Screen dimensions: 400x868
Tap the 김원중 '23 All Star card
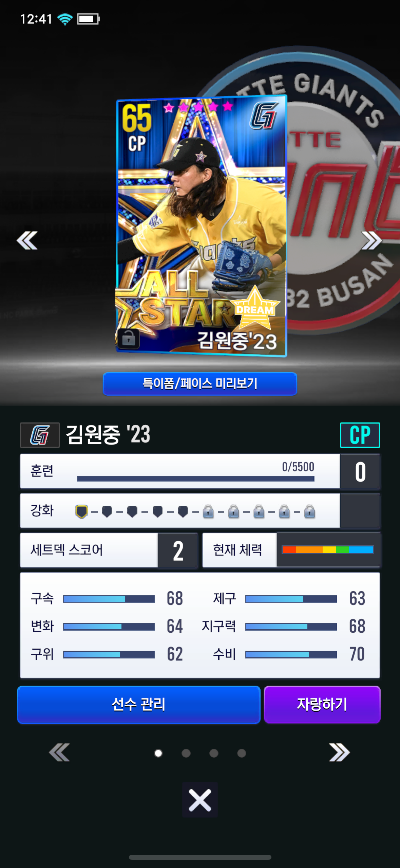[x=202, y=226]
